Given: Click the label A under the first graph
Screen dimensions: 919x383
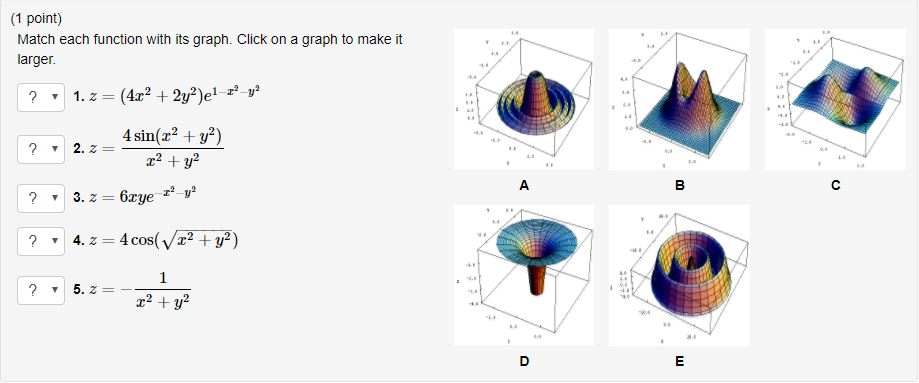Looking at the screenshot, I should (x=524, y=185).
